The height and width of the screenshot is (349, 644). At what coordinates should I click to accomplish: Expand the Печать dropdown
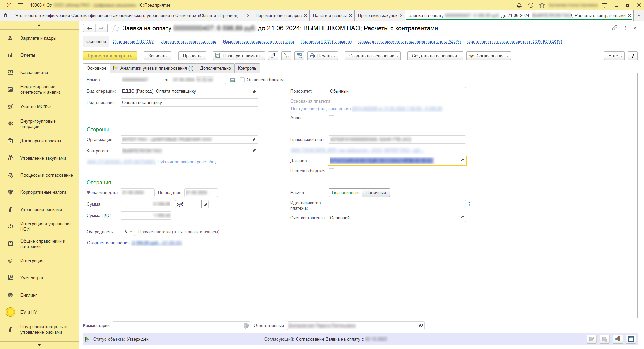click(x=323, y=56)
